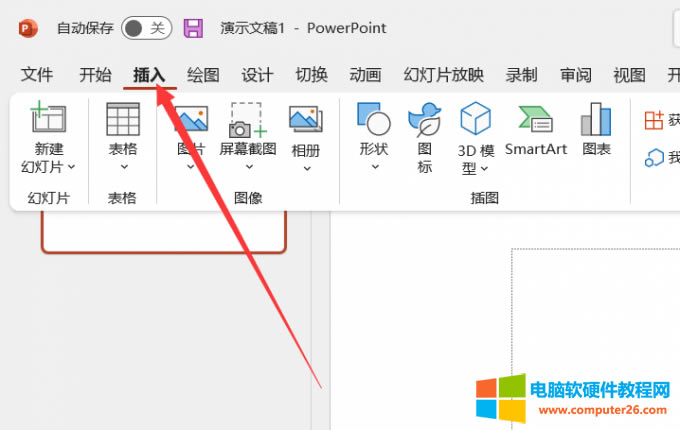Click the Save floppy disk icon
The image size is (680, 430).
click(194, 28)
